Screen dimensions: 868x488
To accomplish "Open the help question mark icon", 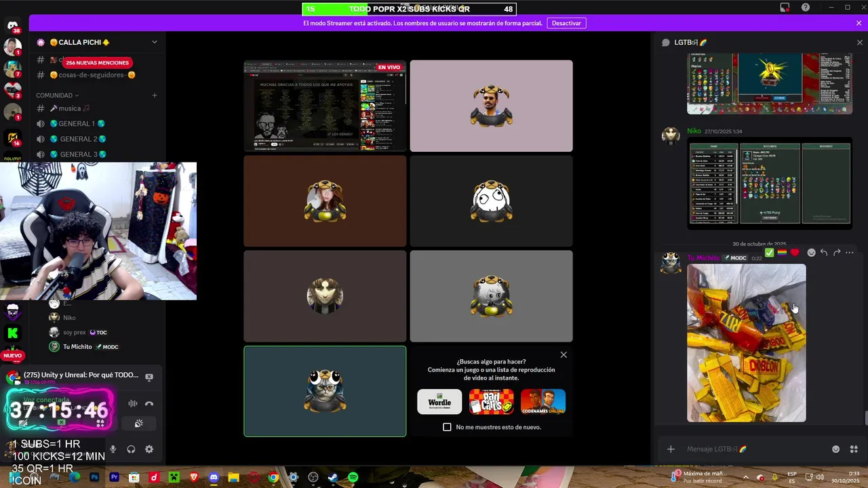I will [806, 7].
